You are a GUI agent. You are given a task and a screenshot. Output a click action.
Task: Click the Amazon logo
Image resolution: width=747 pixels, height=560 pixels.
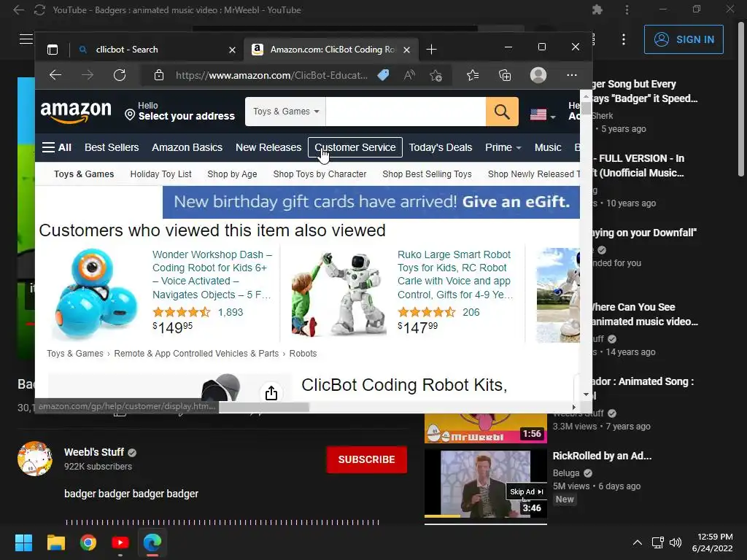point(76,112)
